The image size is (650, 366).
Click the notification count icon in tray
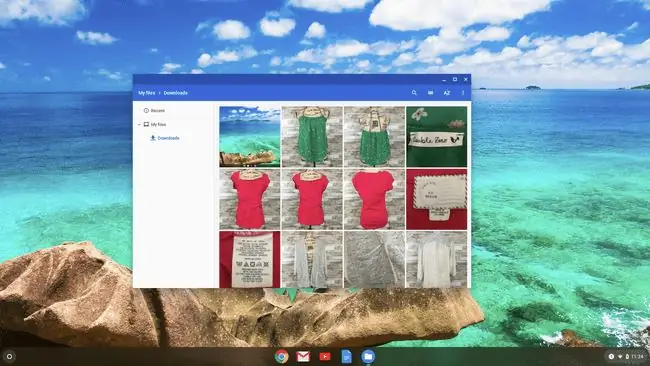click(611, 356)
